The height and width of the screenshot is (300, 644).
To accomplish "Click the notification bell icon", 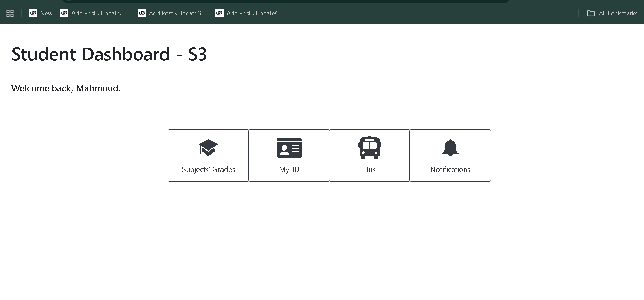I will tap(450, 148).
